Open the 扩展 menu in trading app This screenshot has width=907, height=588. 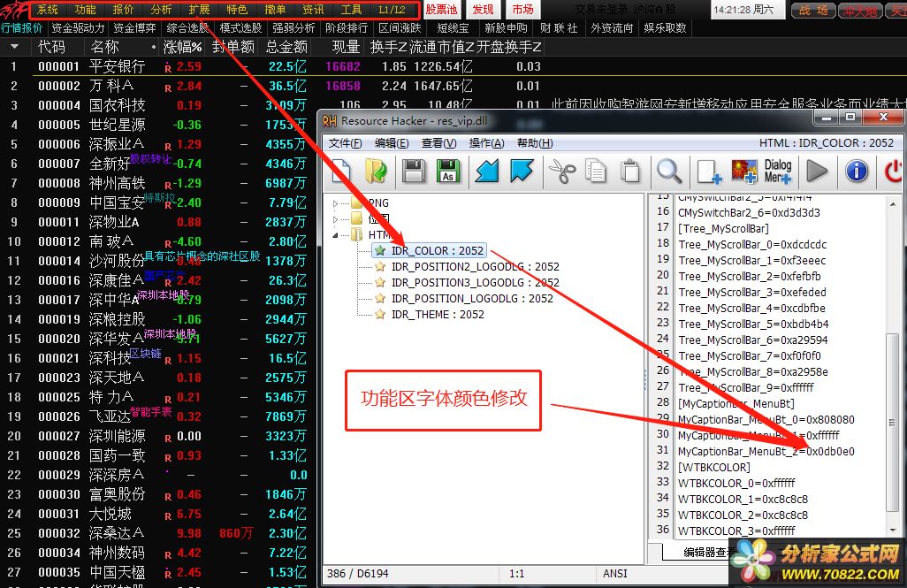point(200,9)
